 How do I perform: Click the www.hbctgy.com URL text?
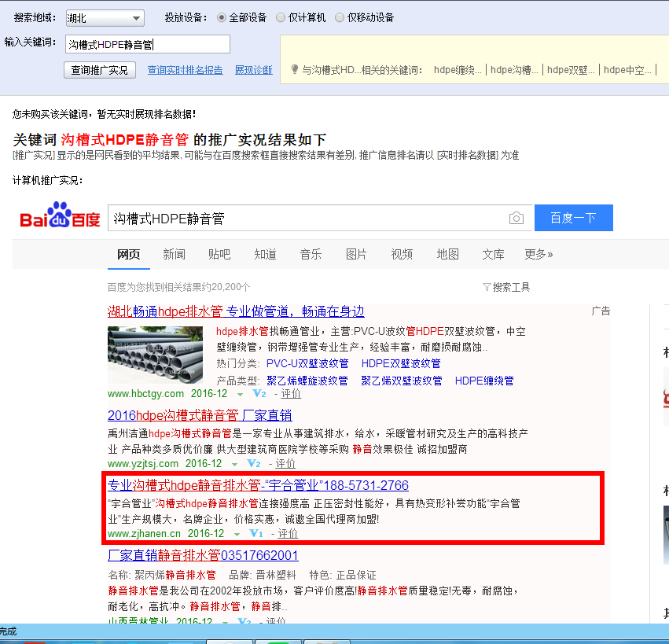(x=146, y=393)
